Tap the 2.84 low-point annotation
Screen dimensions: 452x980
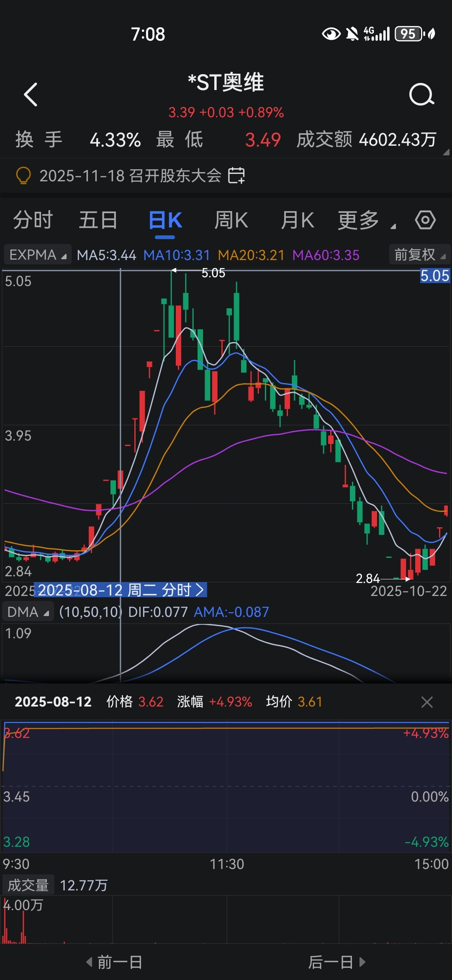[367, 578]
